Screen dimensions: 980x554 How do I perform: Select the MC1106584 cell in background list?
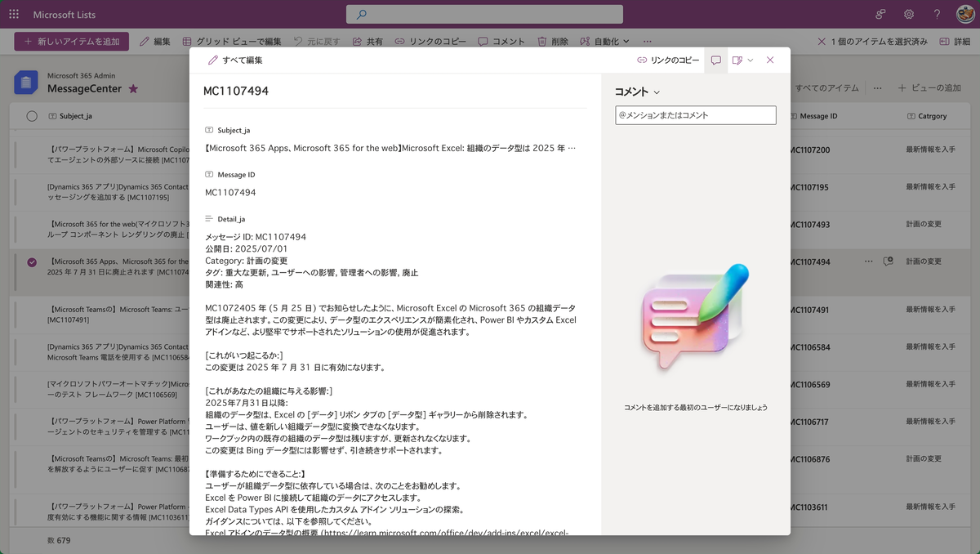tap(809, 347)
